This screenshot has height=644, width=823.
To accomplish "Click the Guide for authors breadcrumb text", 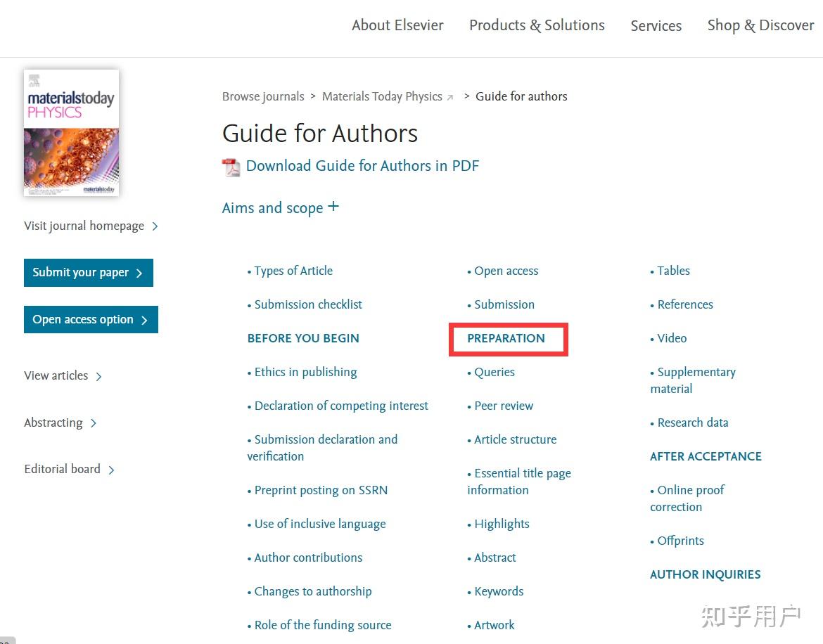I will (x=522, y=96).
